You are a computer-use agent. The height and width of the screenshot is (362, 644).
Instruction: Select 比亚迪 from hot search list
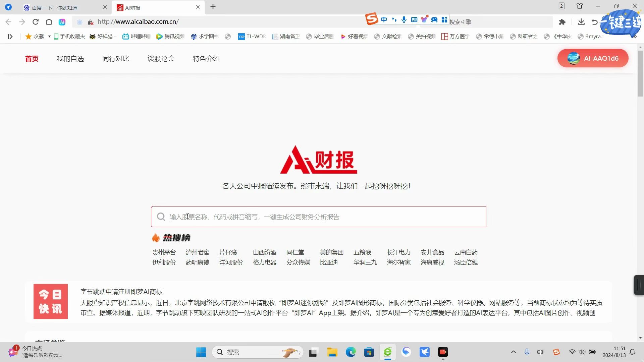(x=329, y=262)
